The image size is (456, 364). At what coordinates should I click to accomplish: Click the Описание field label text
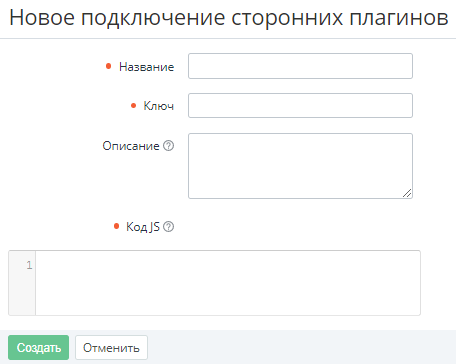pos(131,146)
